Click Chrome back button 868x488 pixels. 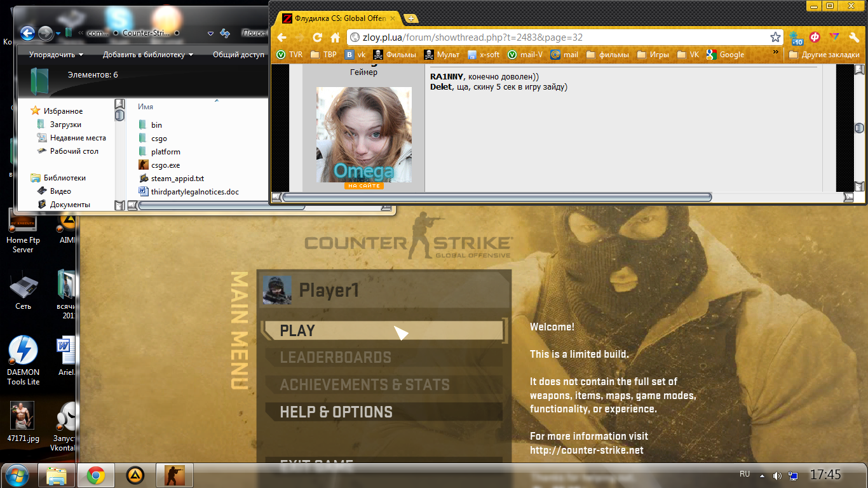(x=281, y=37)
